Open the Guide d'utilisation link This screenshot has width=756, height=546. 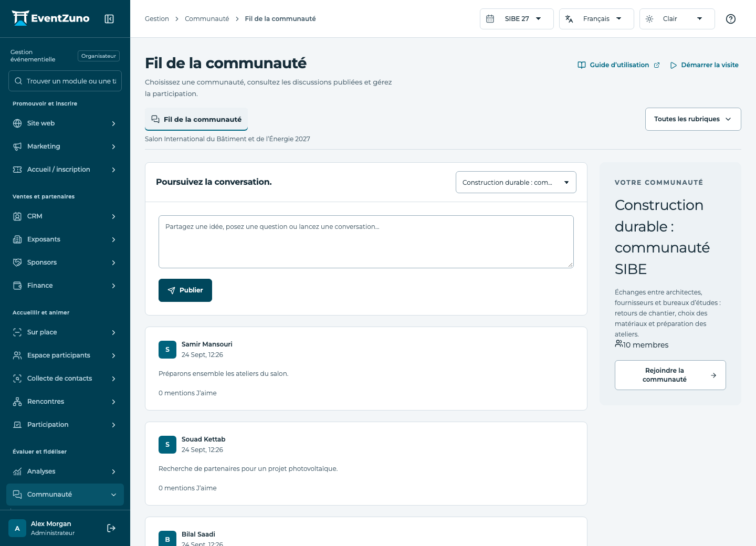tap(618, 65)
